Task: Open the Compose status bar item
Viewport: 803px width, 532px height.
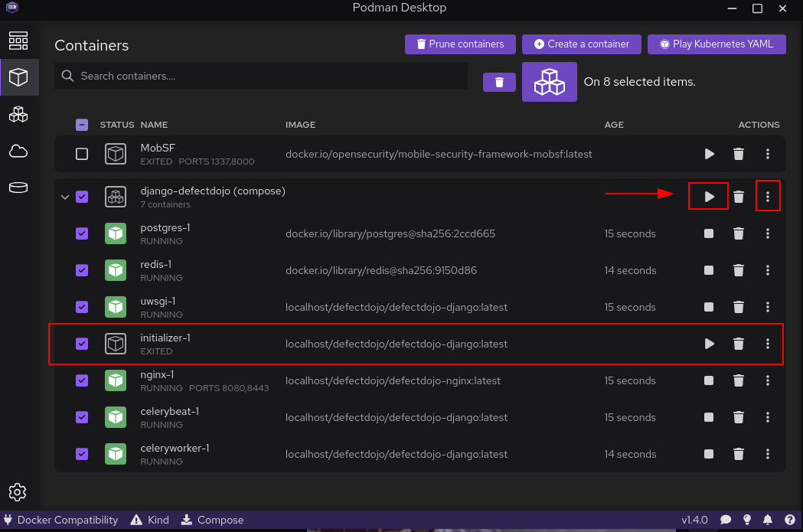Action: click(x=212, y=520)
